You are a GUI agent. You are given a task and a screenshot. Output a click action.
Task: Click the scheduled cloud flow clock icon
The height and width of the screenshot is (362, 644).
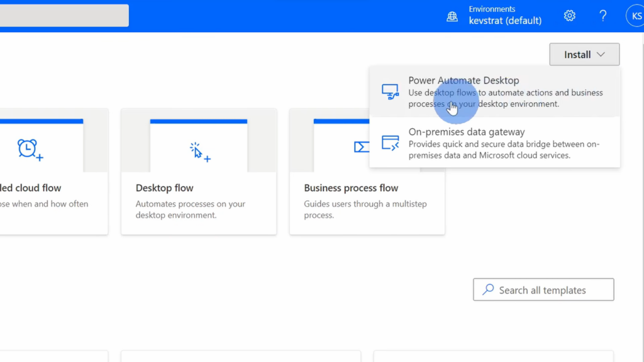pos(30,150)
